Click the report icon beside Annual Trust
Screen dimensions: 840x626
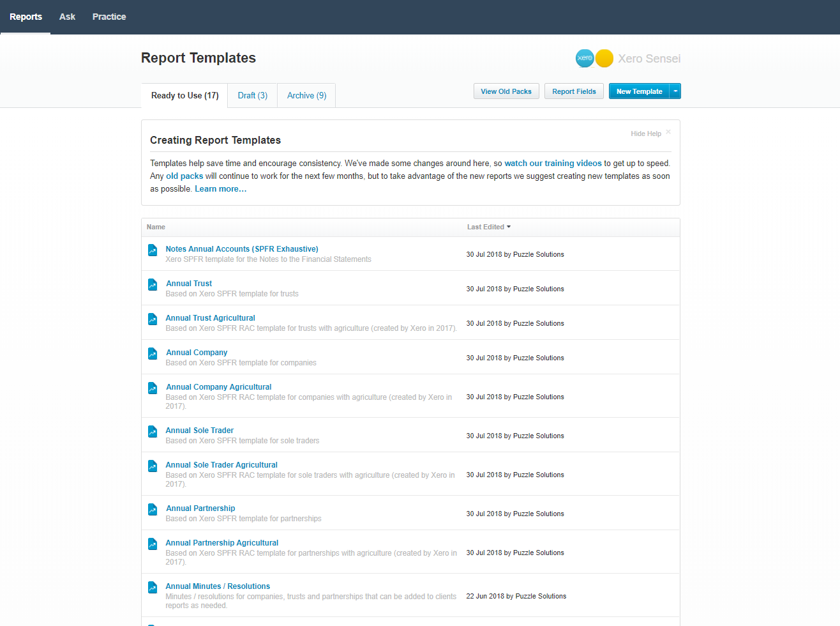152,284
